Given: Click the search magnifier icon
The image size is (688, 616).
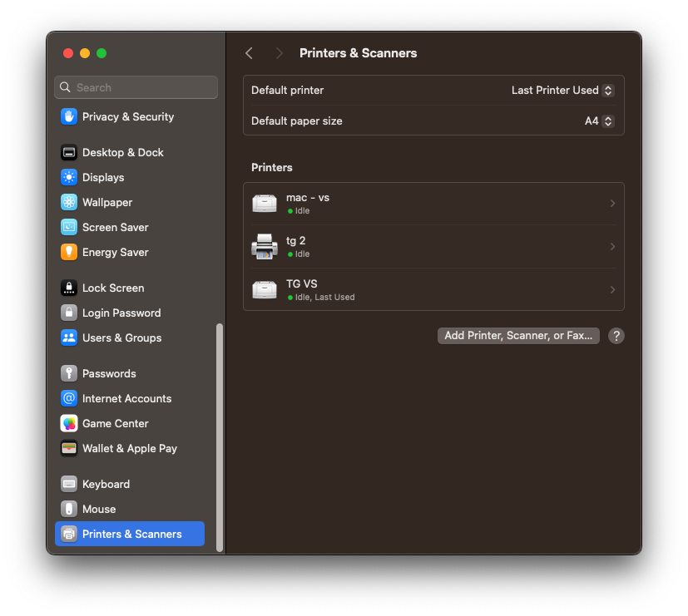Looking at the screenshot, I should tap(65, 87).
